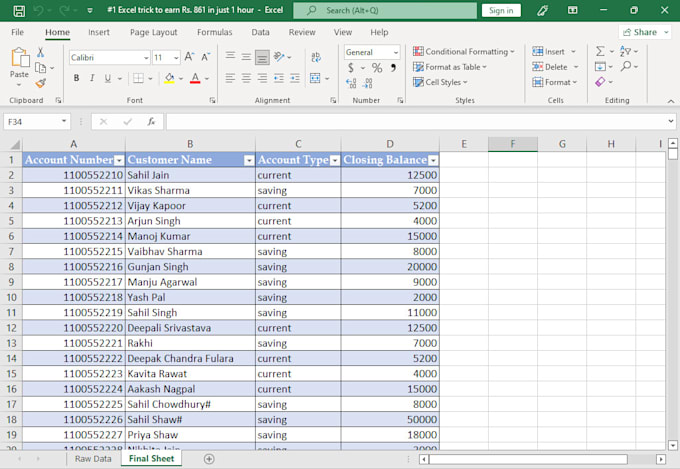Click the Fill down icon
This screenshot has width=680, height=469.
click(600, 66)
